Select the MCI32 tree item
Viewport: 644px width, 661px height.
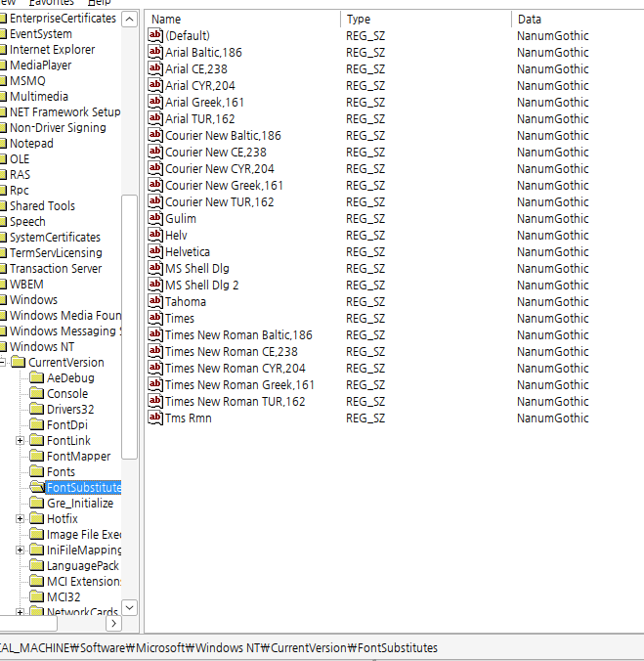coord(64,596)
